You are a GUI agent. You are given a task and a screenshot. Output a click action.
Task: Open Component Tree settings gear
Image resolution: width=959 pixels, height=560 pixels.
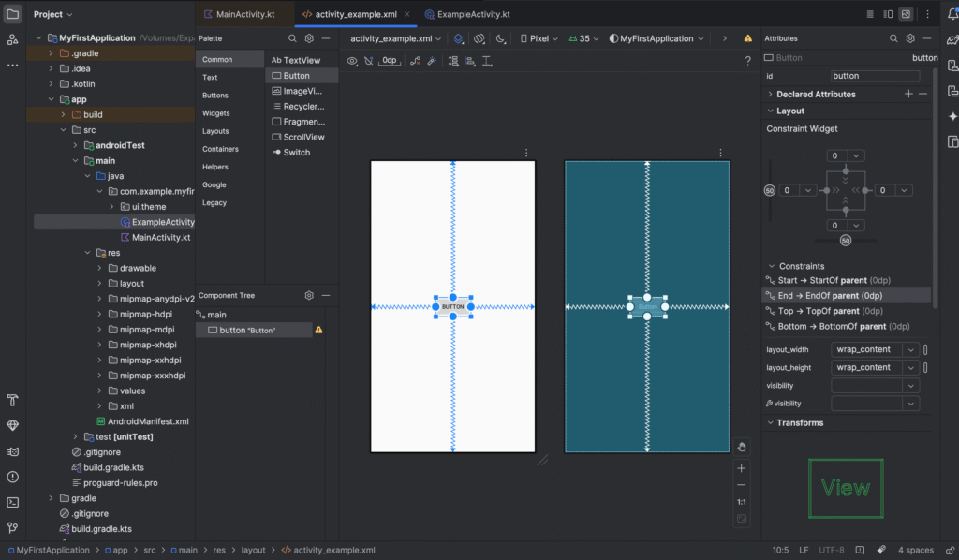click(x=309, y=295)
